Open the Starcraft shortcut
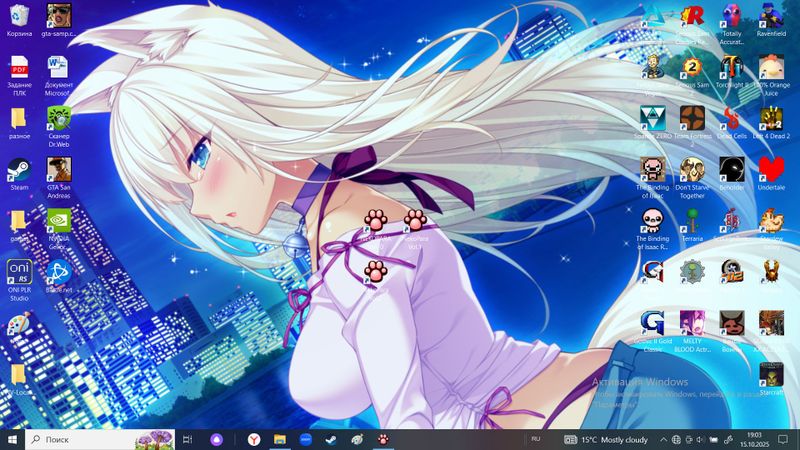Image resolution: width=800 pixels, height=450 pixels. [771, 374]
